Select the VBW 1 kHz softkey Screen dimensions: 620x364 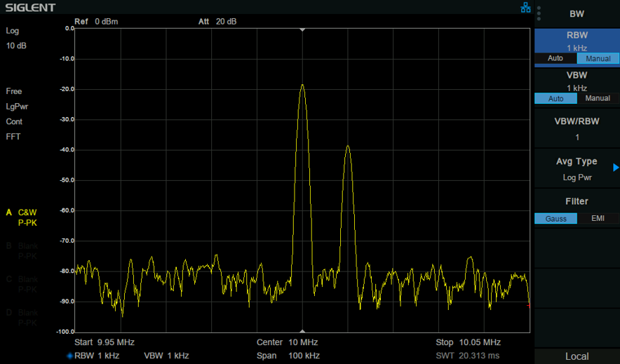click(577, 81)
